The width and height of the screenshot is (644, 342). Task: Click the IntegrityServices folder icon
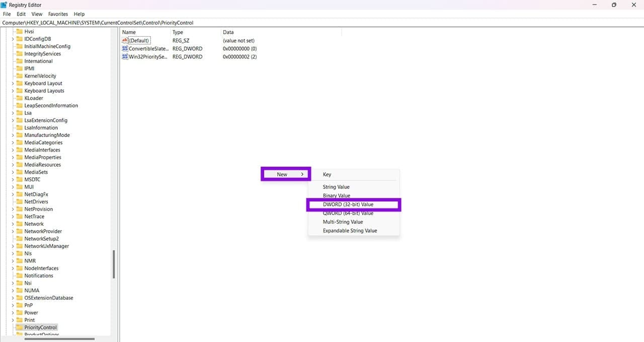(x=20, y=53)
